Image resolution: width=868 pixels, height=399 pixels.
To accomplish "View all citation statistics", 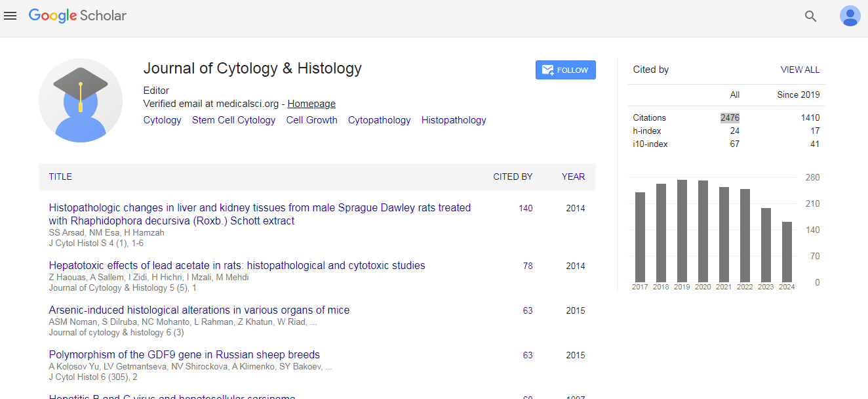I will click(800, 70).
